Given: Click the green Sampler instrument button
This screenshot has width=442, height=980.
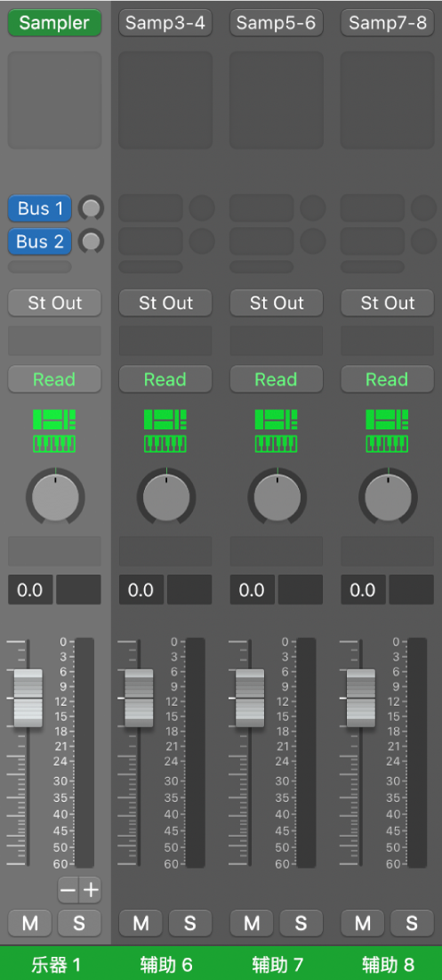Looking at the screenshot, I should pyautogui.click(x=54, y=23).
